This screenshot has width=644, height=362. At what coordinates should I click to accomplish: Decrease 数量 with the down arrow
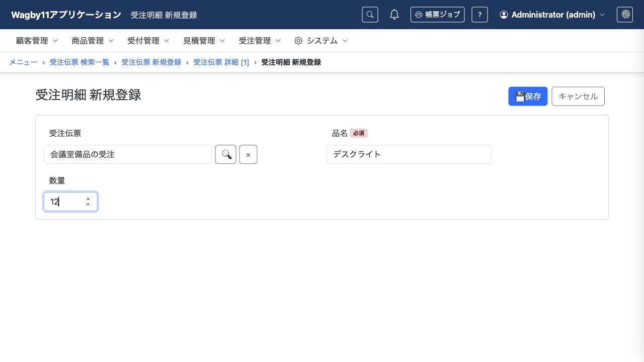tap(88, 205)
